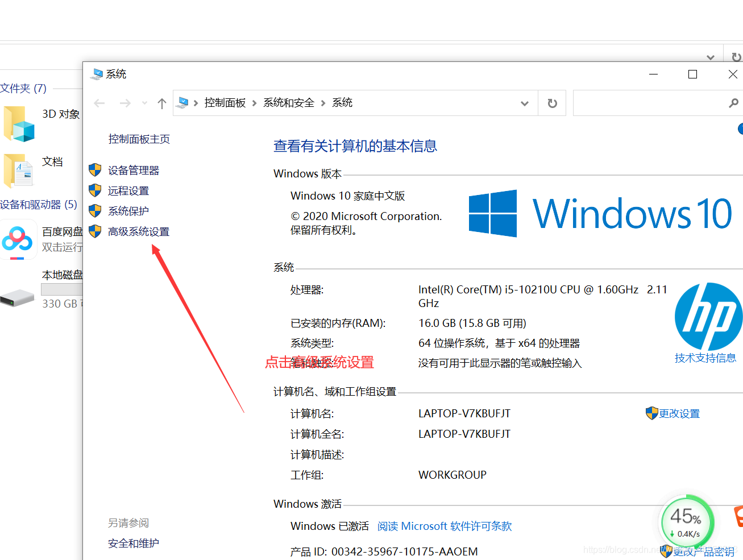Click 百度网盘 icon in background Explorer window
Image resolution: width=743 pixels, height=560 pixels.
click(x=18, y=240)
